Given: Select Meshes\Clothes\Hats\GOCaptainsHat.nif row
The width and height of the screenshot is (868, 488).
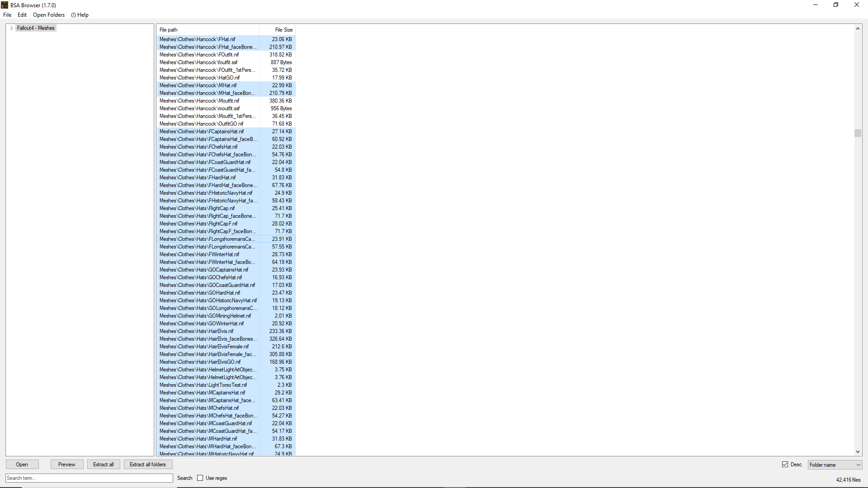Looking at the screenshot, I should pos(226,270).
